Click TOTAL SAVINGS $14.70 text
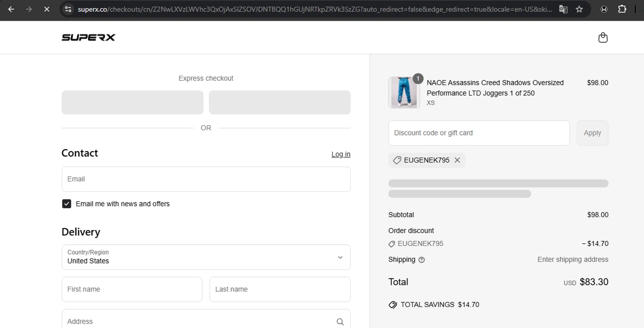 (x=440, y=305)
